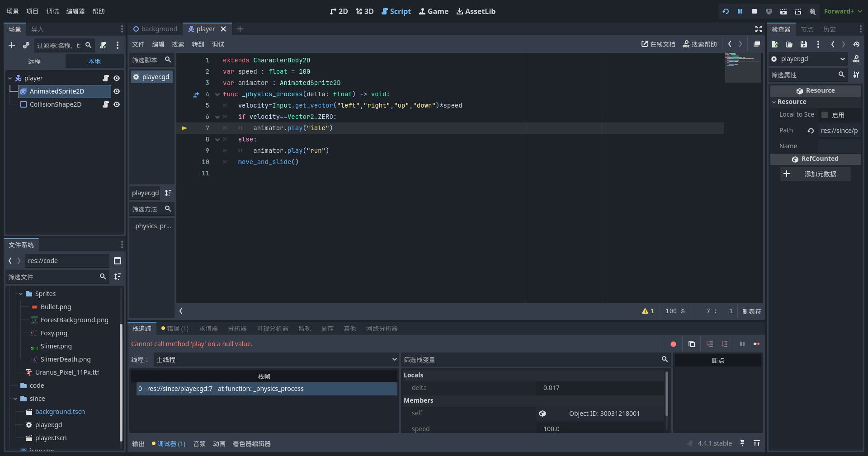
Task: Click the run specific scene icon
Action: coord(798,11)
